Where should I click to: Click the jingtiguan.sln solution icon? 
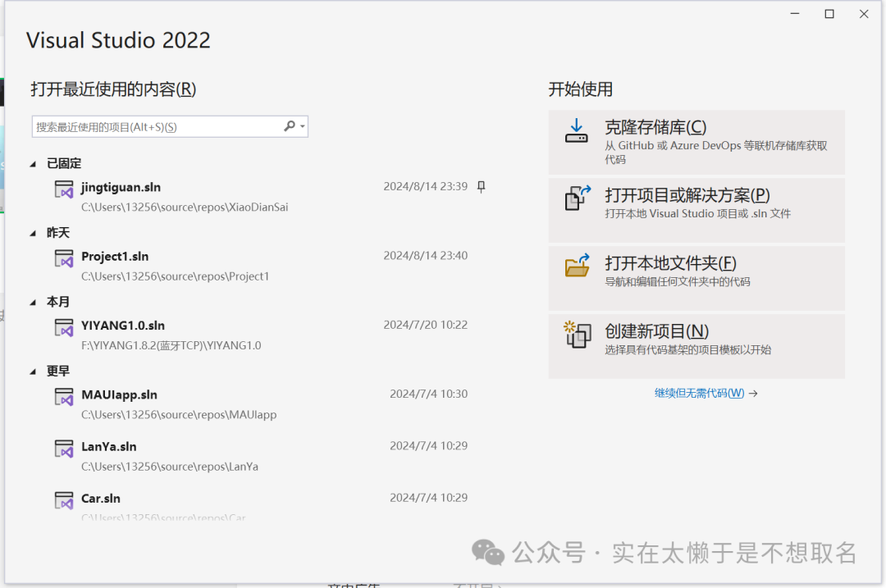point(64,189)
